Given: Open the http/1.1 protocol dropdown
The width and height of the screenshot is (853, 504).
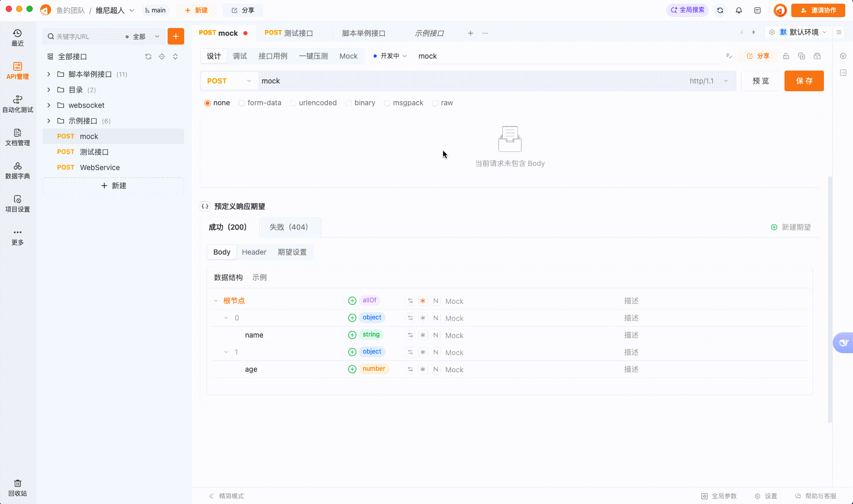Looking at the screenshot, I should coord(708,81).
